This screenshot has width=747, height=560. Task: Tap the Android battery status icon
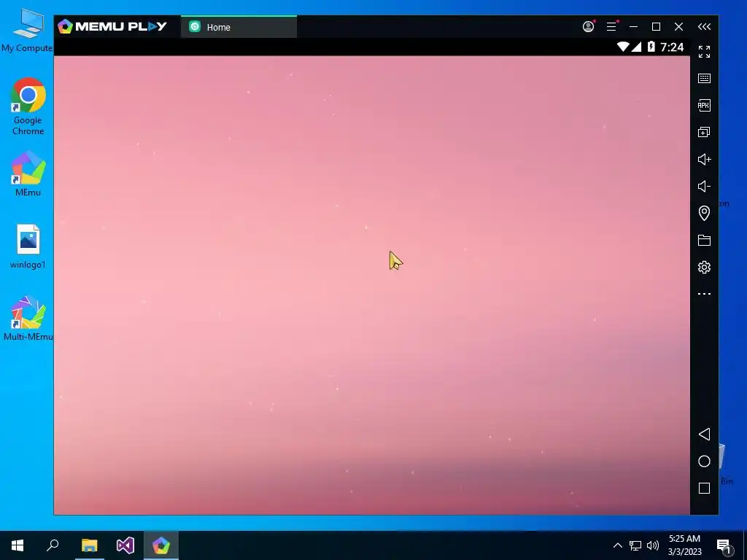tap(651, 47)
